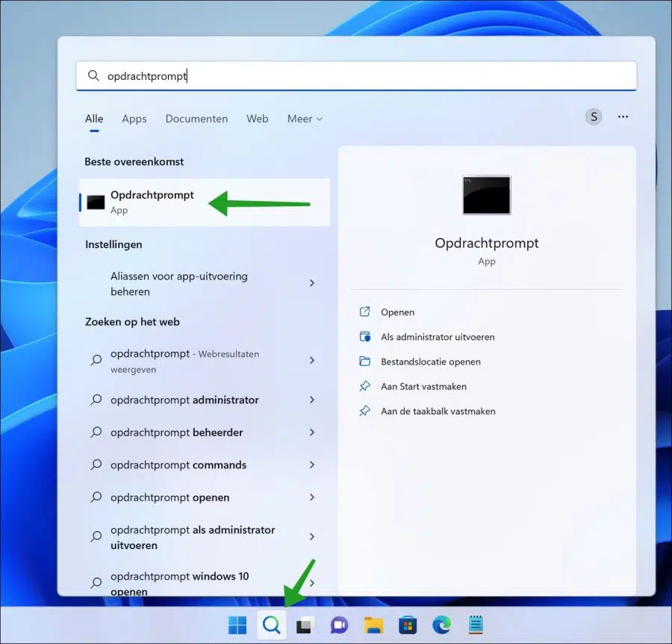Click the magnifier icon in the search box

coord(93,76)
